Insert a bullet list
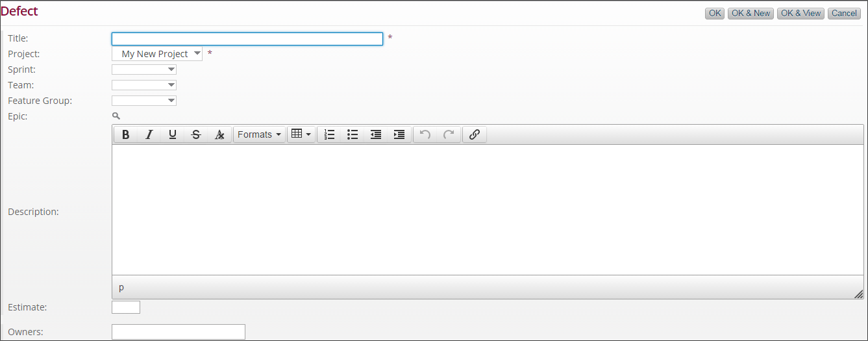Image resolution: width=868 pixels, height=341 pixels. point(353,134)
